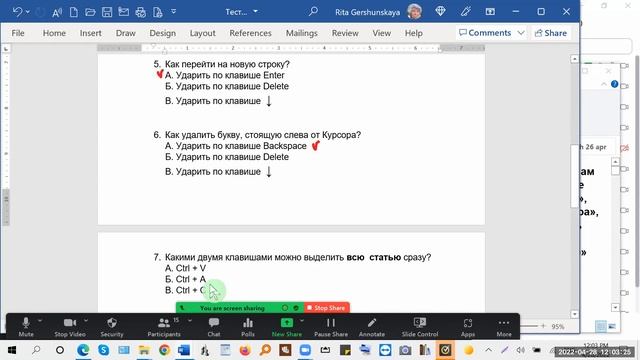Click Annotate pencil in Zoom toolbar
640x360 pixels.
click(x=371, y=327)
